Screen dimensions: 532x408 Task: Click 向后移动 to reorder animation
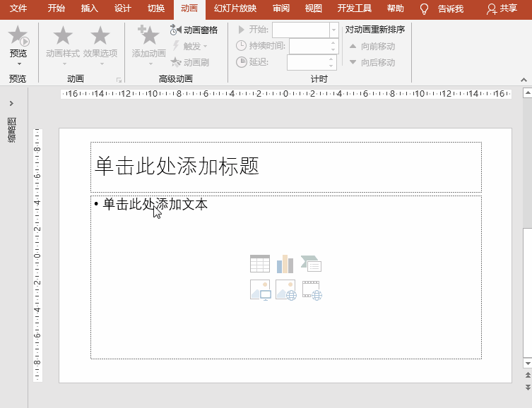(372, 62)
